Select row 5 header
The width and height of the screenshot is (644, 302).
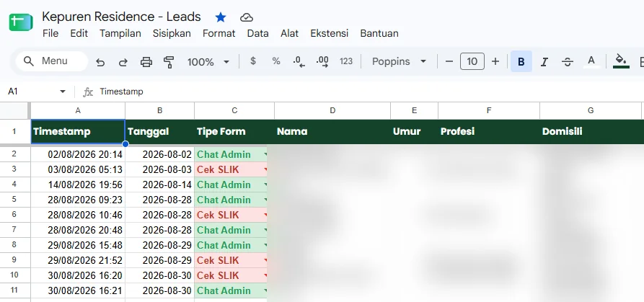coord(14,200)
